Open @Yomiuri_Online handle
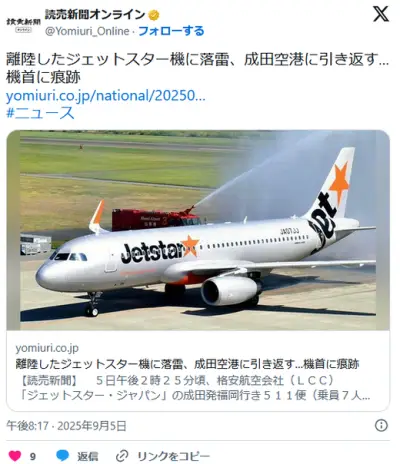This screenshot has width=400, height=464. [x=87, y=31]
